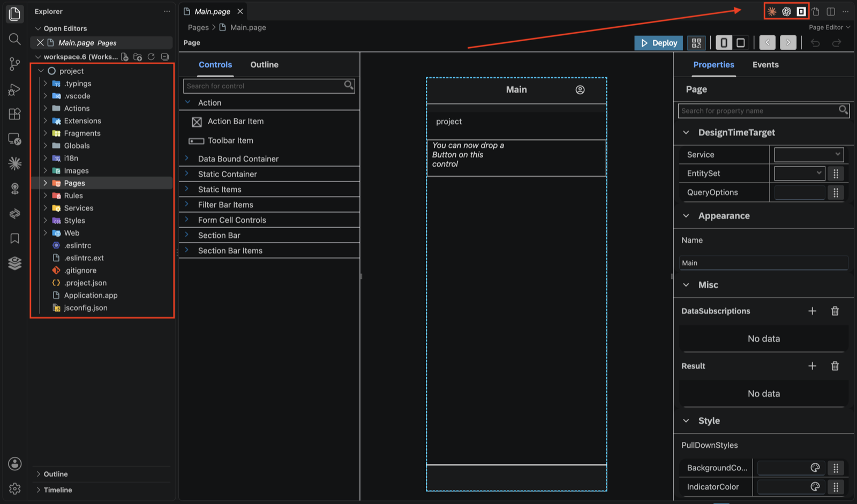Click the Search for property name field
This screenshot has height=504, width=857.
(763, 111)
